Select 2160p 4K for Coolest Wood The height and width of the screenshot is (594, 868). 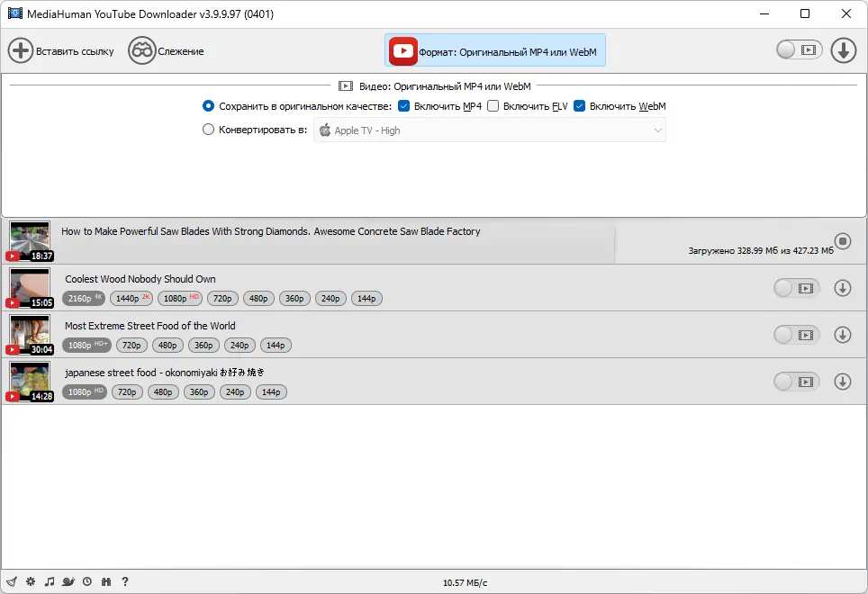(84, 299)
